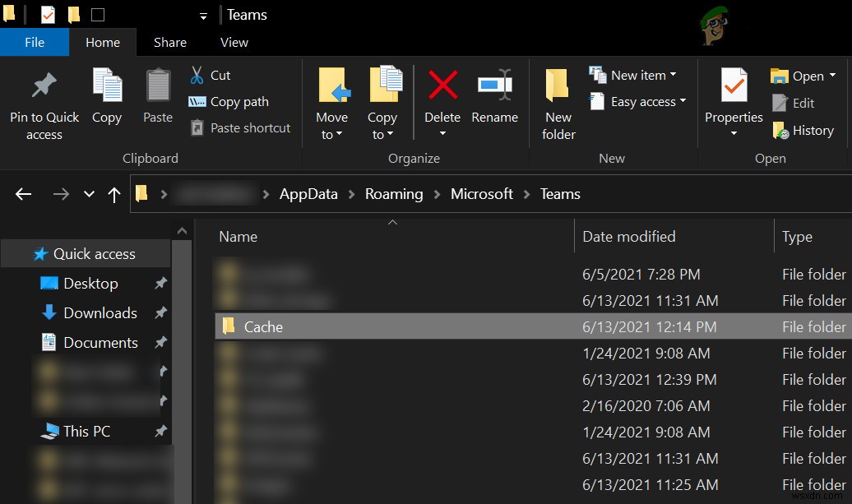Open Downloads in Quick access
Screen dimensions: 852x504
100,312
